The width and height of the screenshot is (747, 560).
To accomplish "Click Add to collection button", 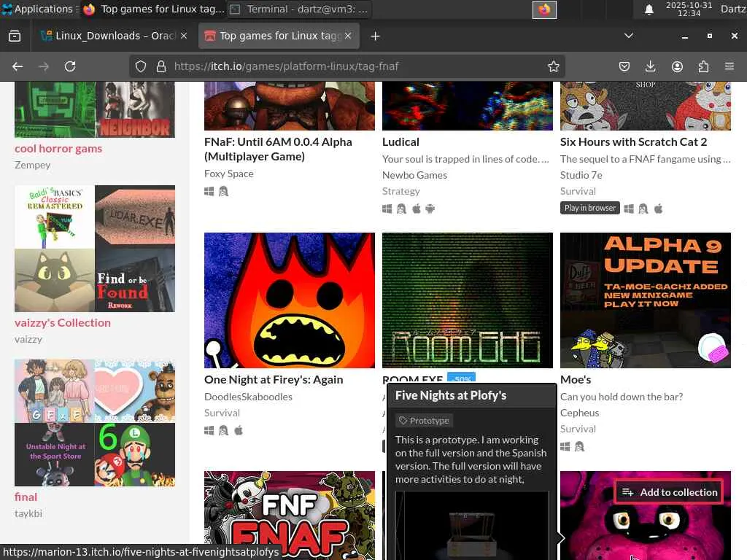I will (x=670, y=492).
